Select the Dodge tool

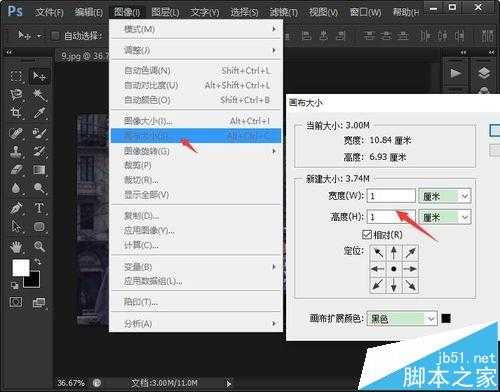pyautogui.click(x=39, y=188)
